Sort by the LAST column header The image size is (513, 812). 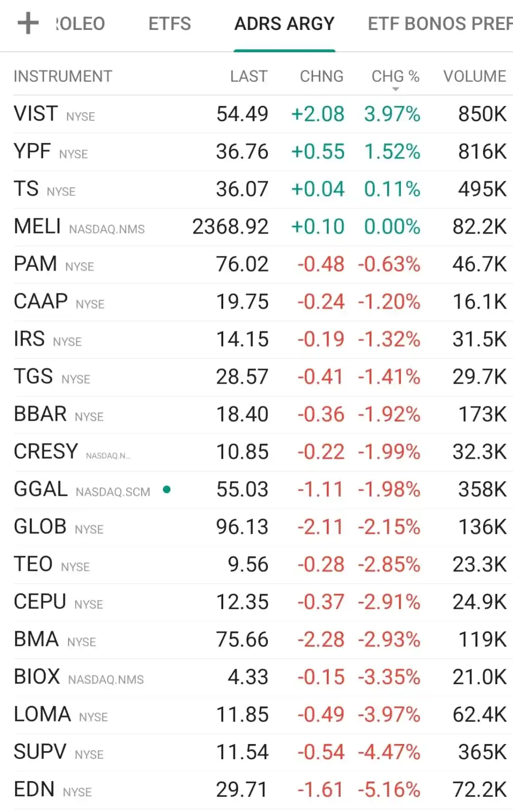click(x=248, y=76)
